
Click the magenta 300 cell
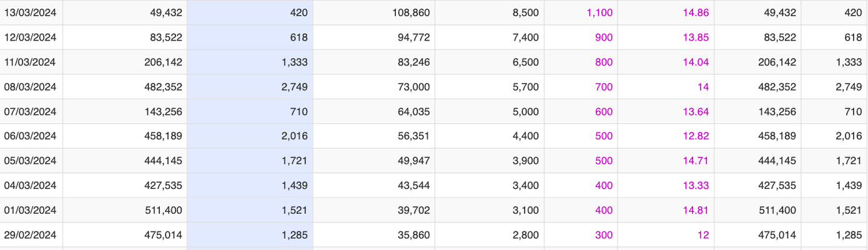pos(604,235)
